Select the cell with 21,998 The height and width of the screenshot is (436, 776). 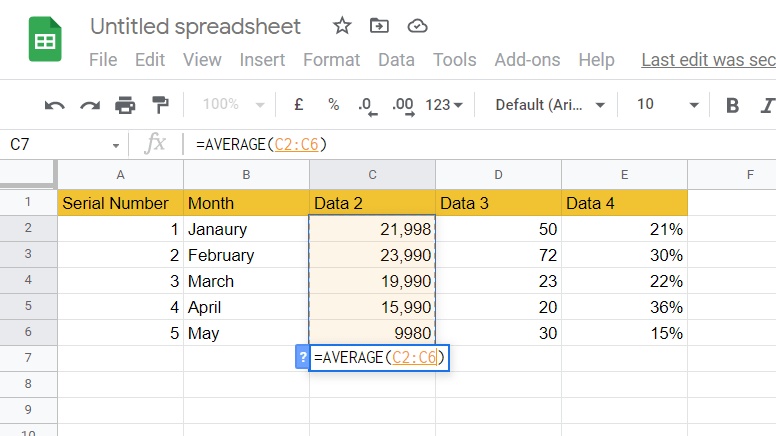coord(372,229)
